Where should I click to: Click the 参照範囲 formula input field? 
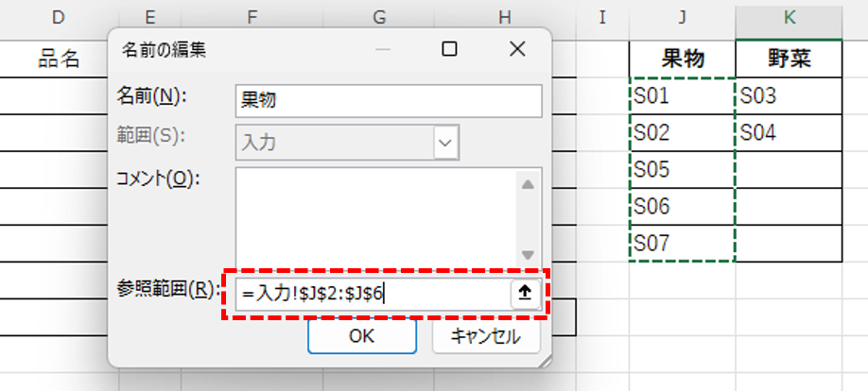pos(372,294)
